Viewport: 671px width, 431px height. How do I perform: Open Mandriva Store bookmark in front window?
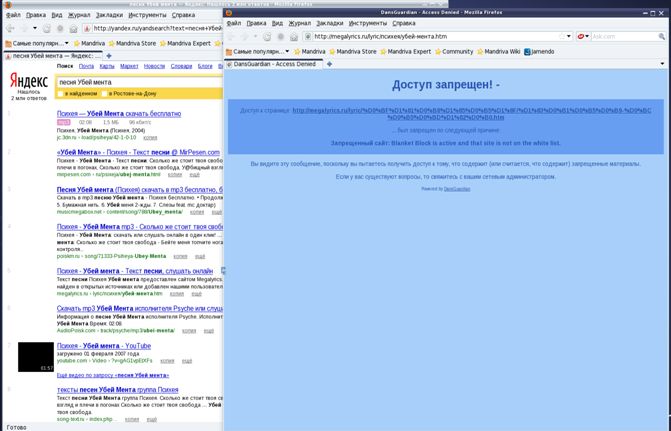coord(353,52)
